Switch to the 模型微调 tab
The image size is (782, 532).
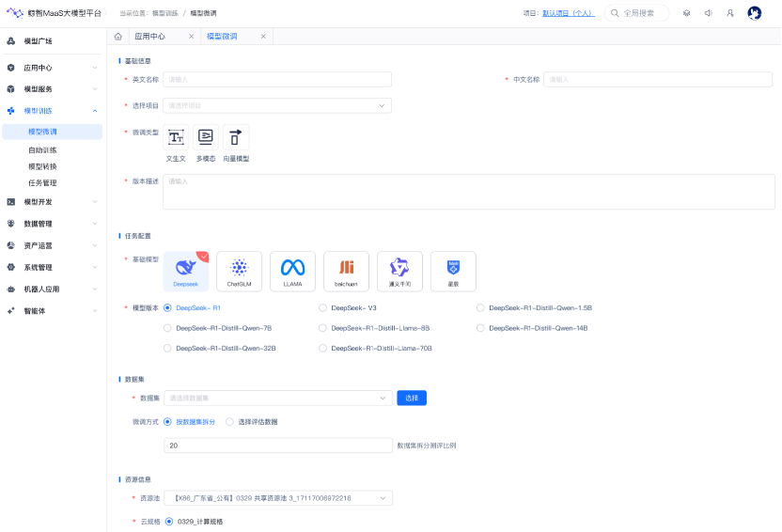click(x=222, y=37)
